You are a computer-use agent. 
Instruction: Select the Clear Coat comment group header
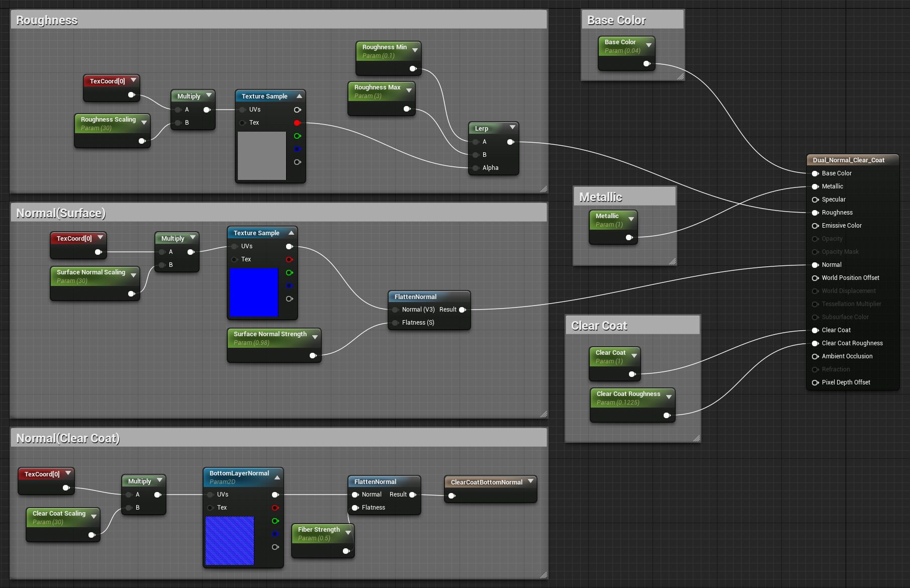tap(599, 325)
